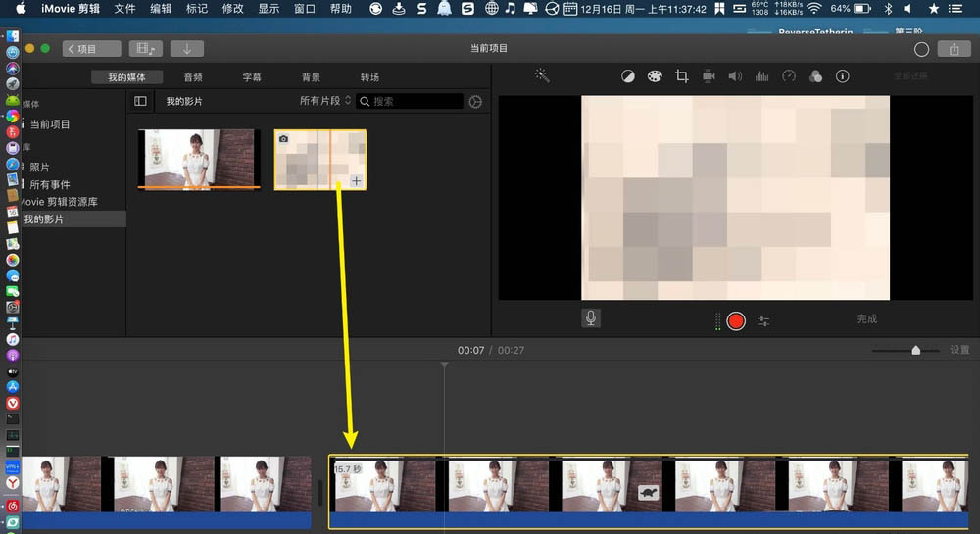Open the color balance tool

point(627,76)
